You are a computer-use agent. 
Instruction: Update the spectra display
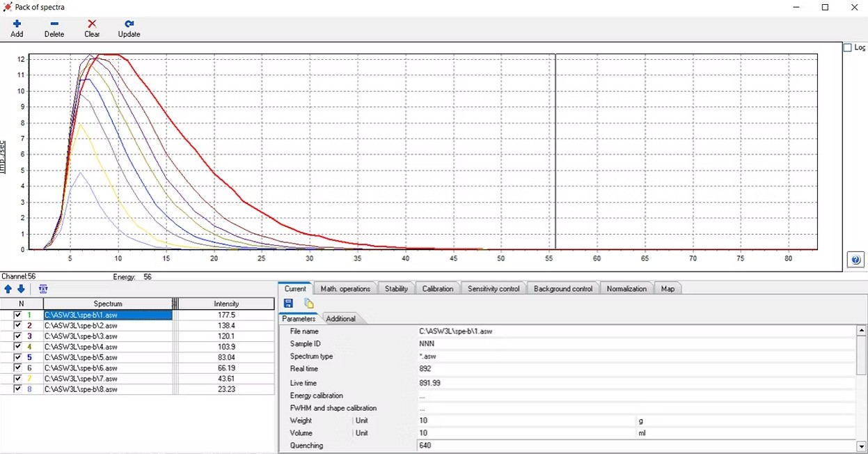pyautogui.click(x=128, y=28)
